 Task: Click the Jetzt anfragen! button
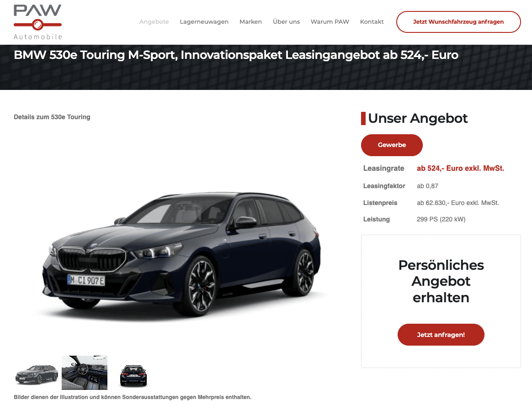pos(441,335)
